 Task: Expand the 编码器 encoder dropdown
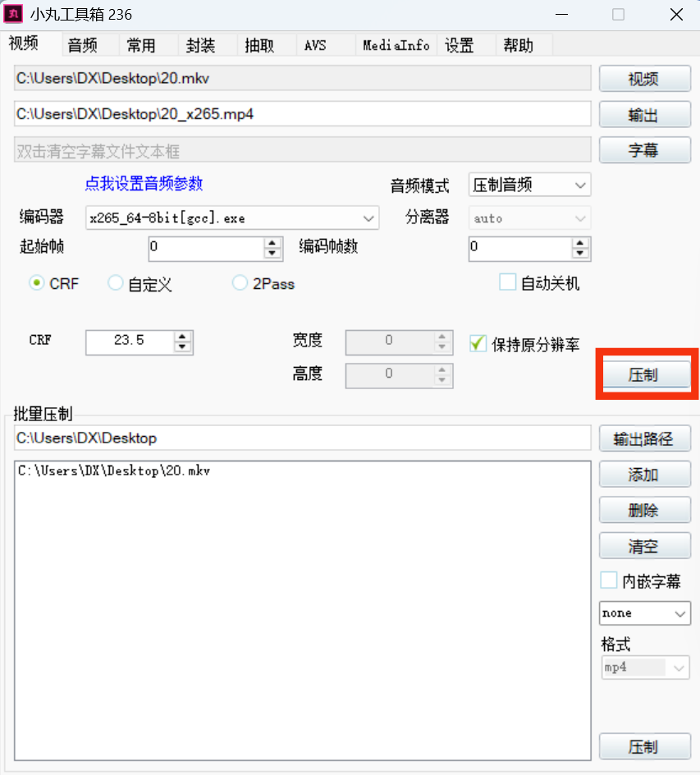[232, 218]
